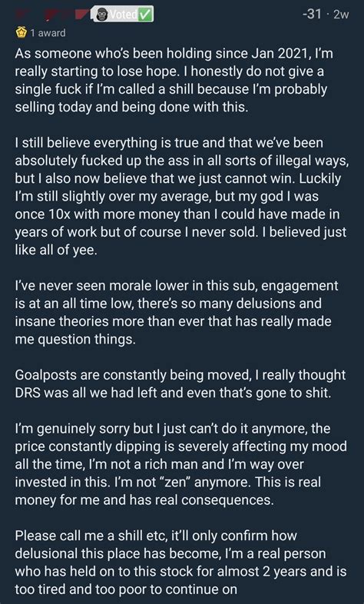This screenshot has width=364, height=604.
Task: Tap paragraph beginning "I still believe everything"
Action: point(181,196)
